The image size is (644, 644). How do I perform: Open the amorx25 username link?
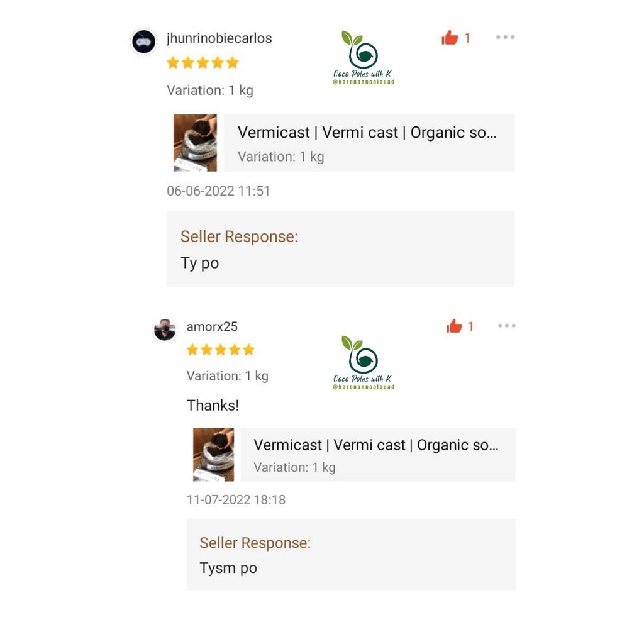212,326
